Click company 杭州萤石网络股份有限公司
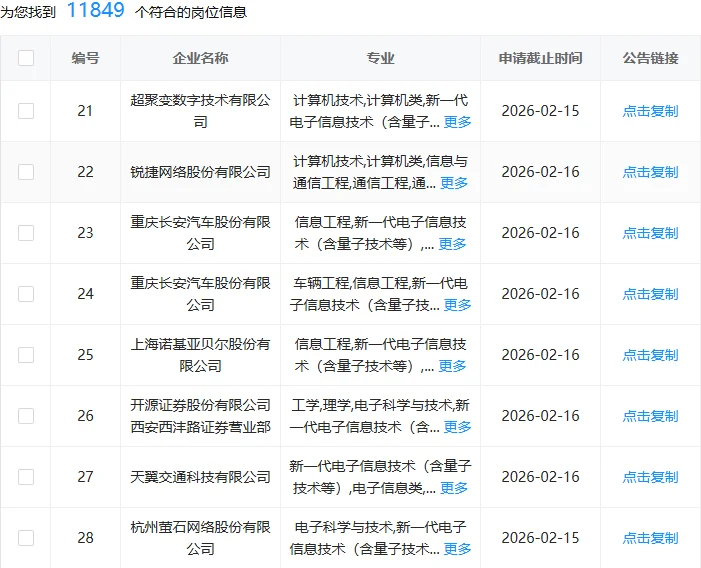 [x=200, y=538]
